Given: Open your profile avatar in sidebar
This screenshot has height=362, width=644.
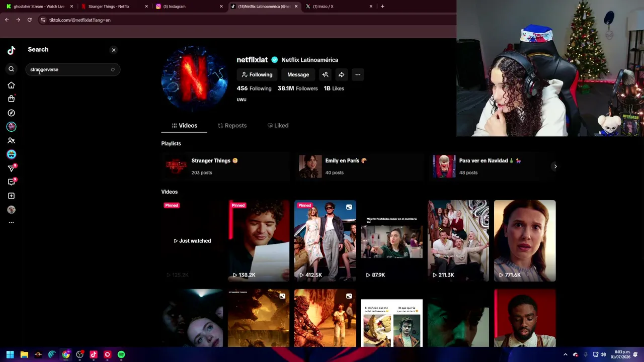Looking at the screenshot, I should (x=11, y=210).
